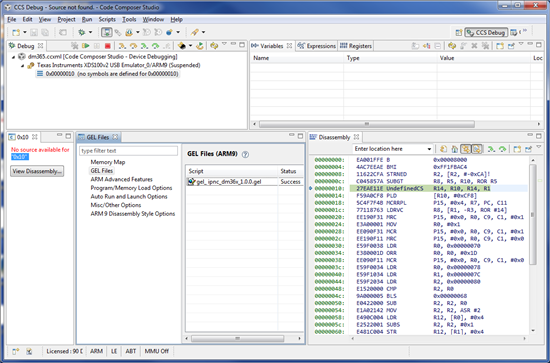This screenshot has width=550, height=363.
Task: Click the status bar icon left of Licensed
Action: [x=29, y=351]
